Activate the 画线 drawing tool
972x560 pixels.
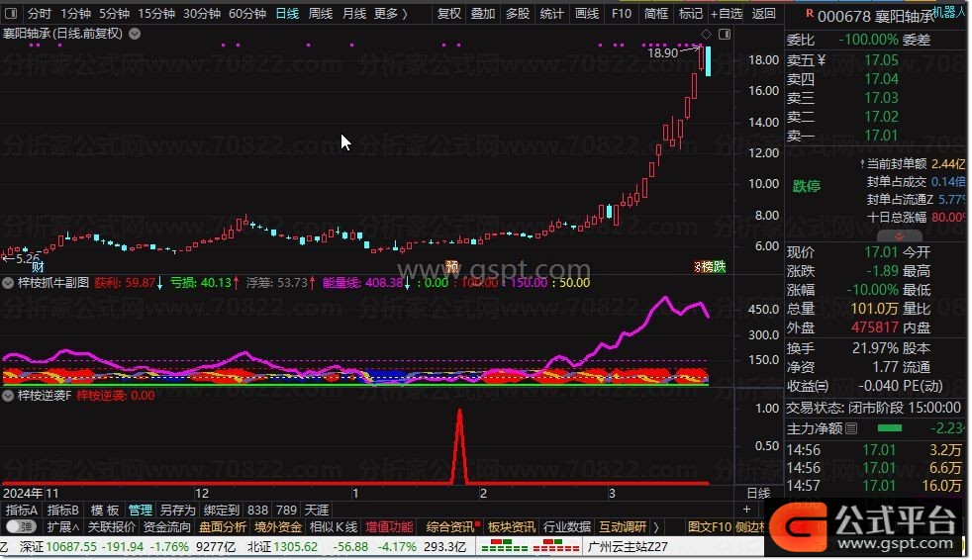pos(586,13)
